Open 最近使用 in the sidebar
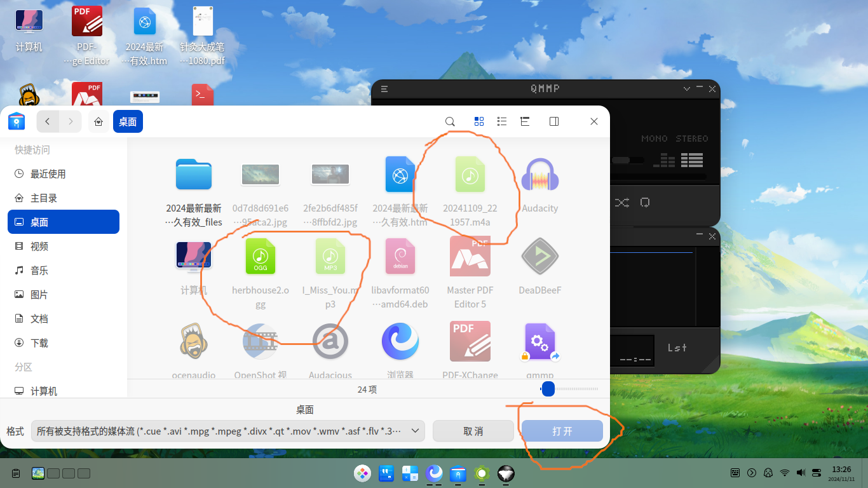Screen dimensions: 868x488 click(x=64, y=174)
